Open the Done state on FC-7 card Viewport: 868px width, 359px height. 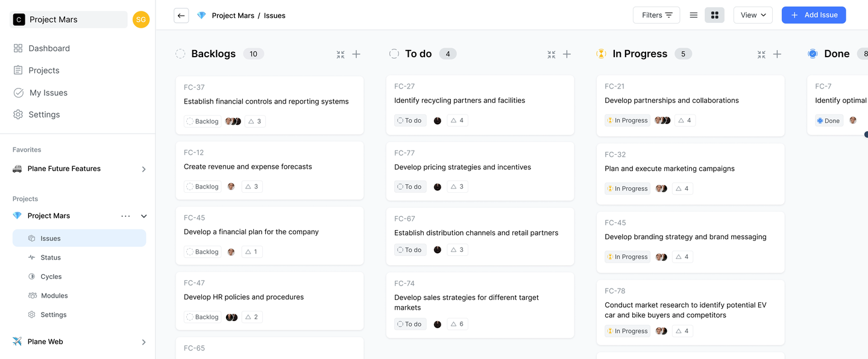click(829, 120)
